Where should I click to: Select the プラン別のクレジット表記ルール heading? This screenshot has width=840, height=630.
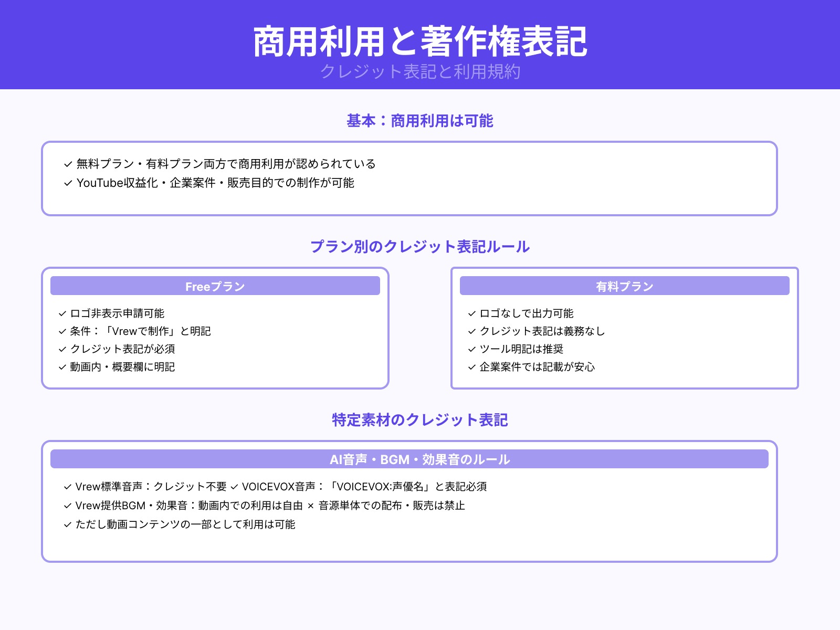419,246
